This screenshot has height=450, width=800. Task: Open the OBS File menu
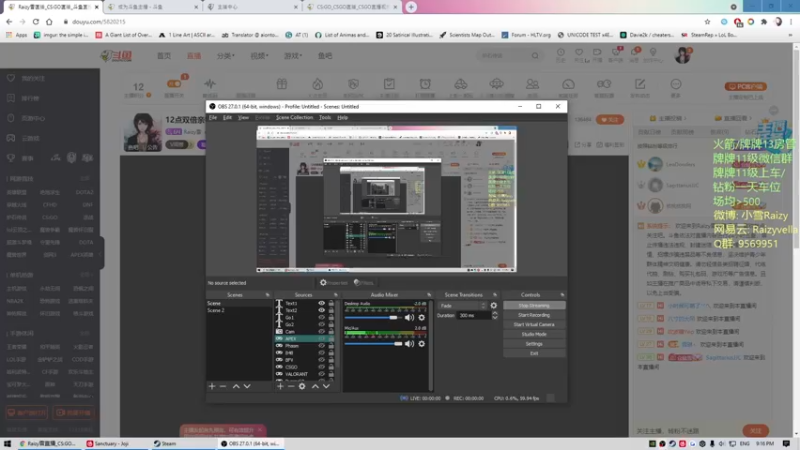213,117
